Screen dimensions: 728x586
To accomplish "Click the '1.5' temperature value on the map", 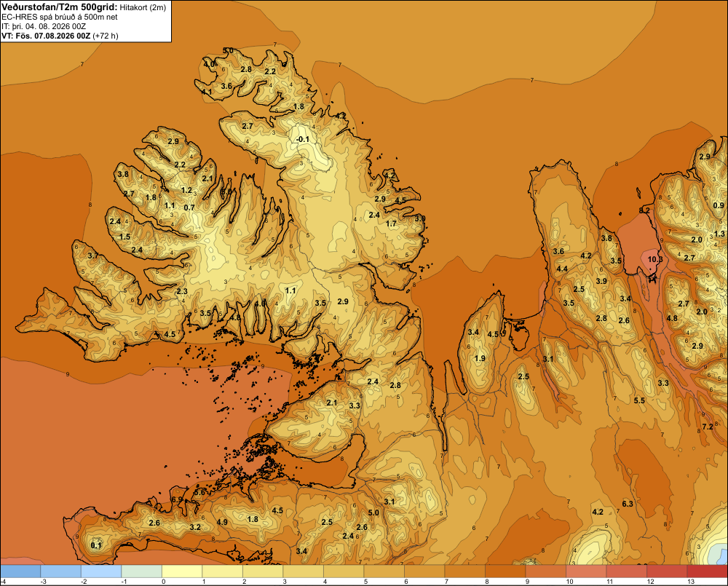I will 125,237.
